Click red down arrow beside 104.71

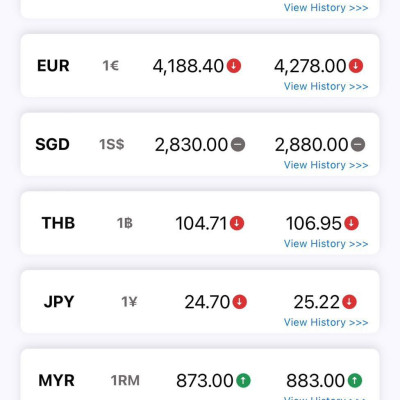click(x=237, y=223)
